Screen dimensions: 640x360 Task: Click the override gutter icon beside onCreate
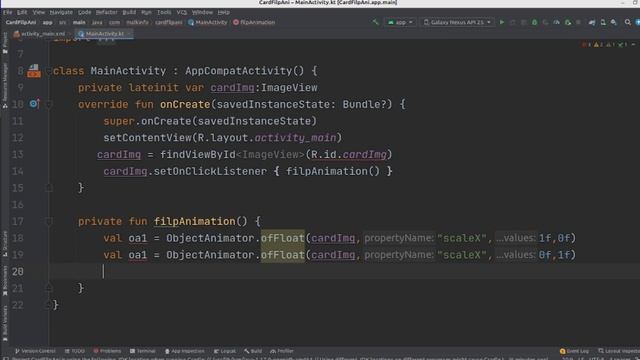[x=34, y=104]
